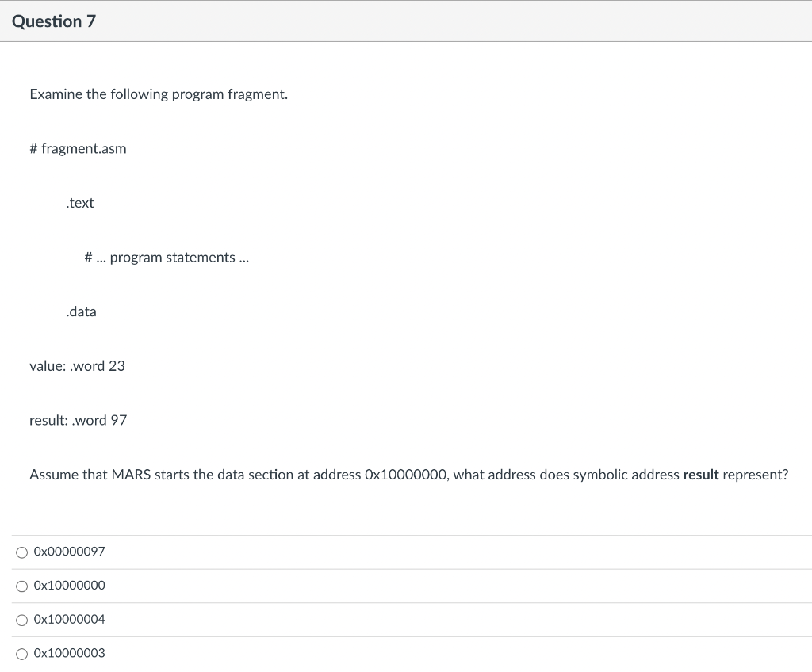
Task: Click the 0x10000003 answer label text
Action: [69, 653]
